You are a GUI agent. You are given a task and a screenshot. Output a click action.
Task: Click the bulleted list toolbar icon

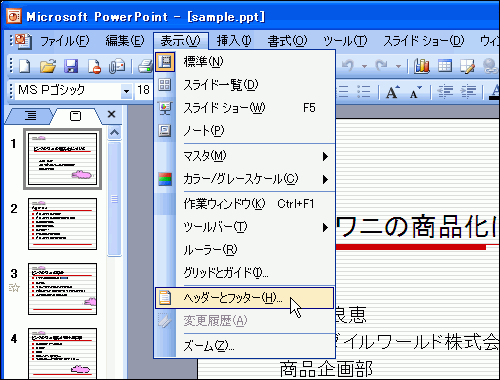coord(363,91)
